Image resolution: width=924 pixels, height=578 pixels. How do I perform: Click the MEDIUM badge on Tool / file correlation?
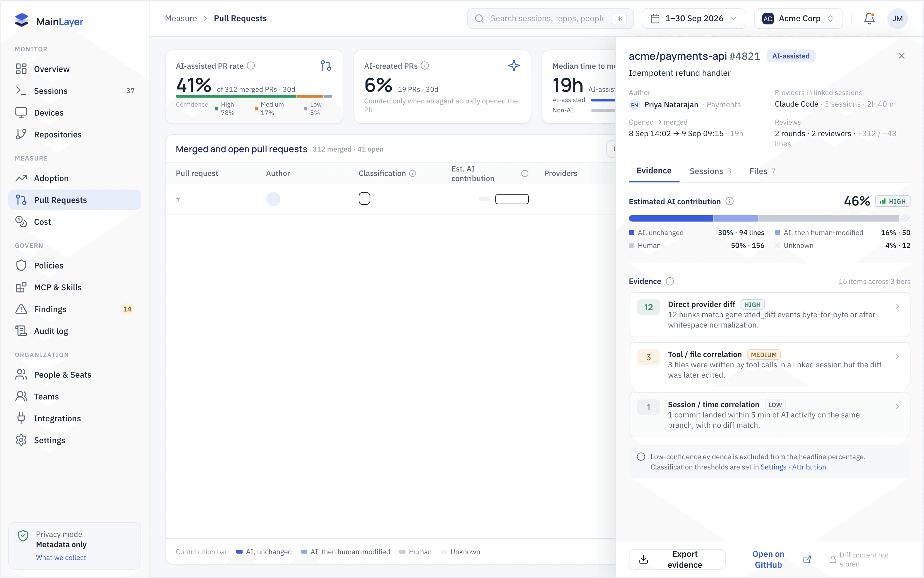click(x=764, y=355)
